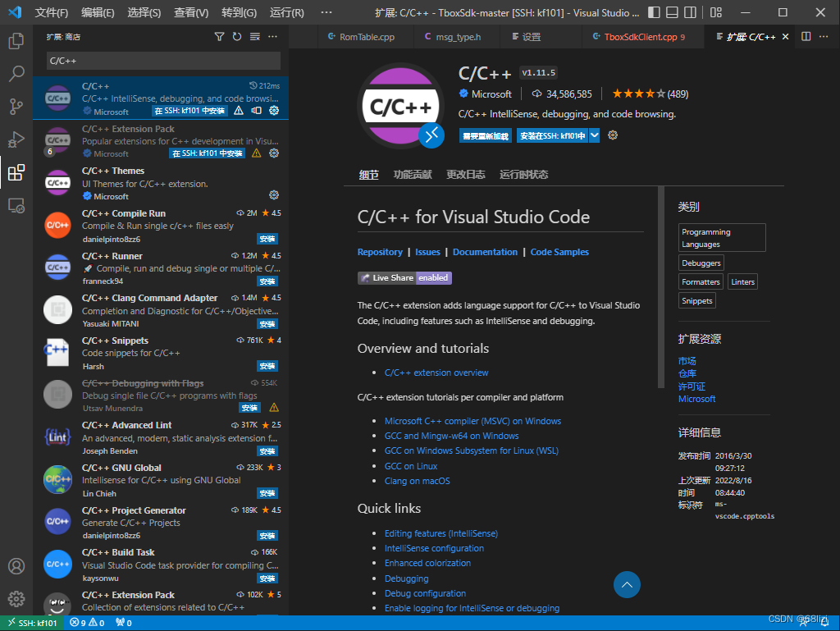Click warning icon on C/C++ Debugging with Flags
Screen dimensions: 840x631
click(x=274, y=408)
